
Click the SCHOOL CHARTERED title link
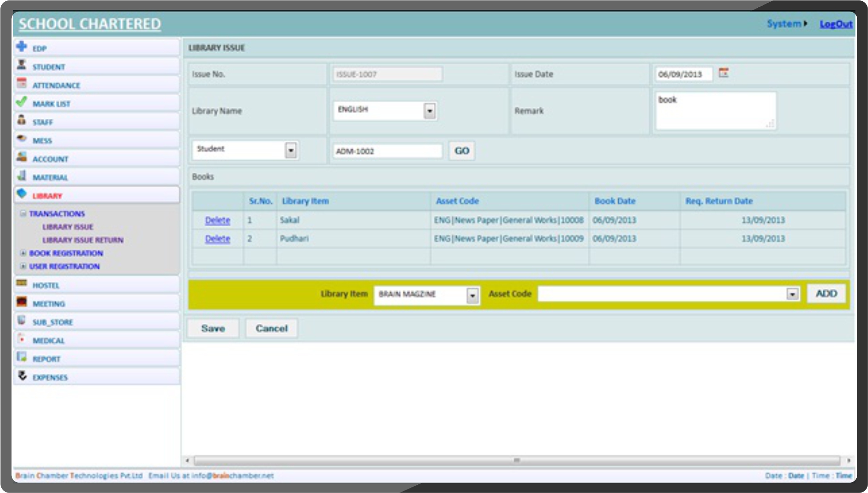coord(90,24)
